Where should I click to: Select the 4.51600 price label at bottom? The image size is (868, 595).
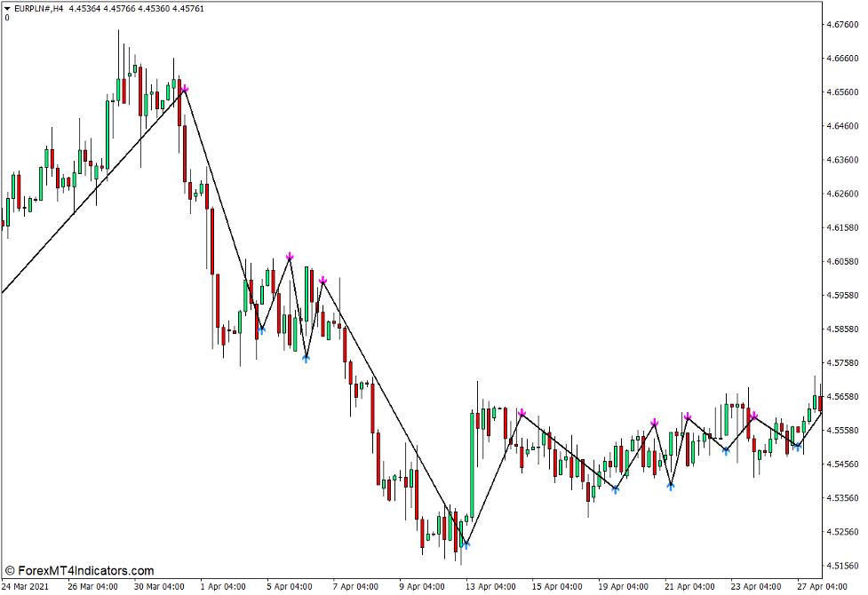tap(840, 566)
